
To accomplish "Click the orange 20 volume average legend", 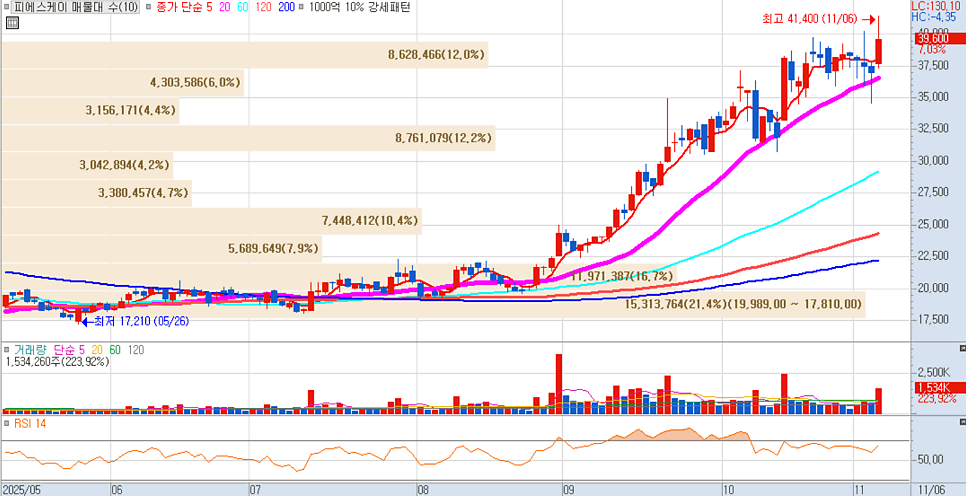I will pos(97,350).
